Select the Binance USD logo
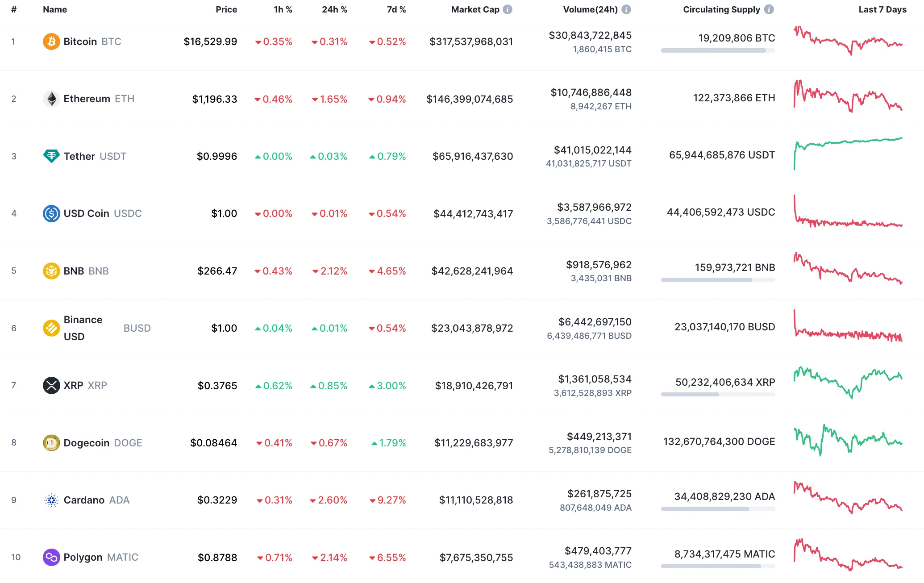 point(52,328)
